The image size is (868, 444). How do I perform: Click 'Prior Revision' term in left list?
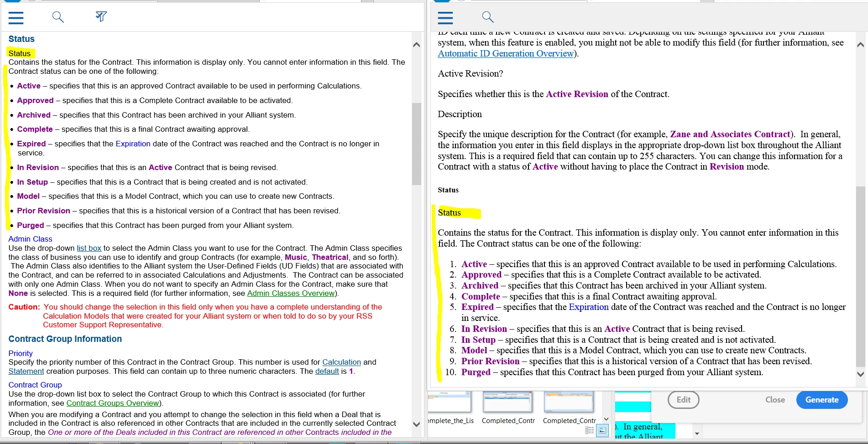point(43,211)
